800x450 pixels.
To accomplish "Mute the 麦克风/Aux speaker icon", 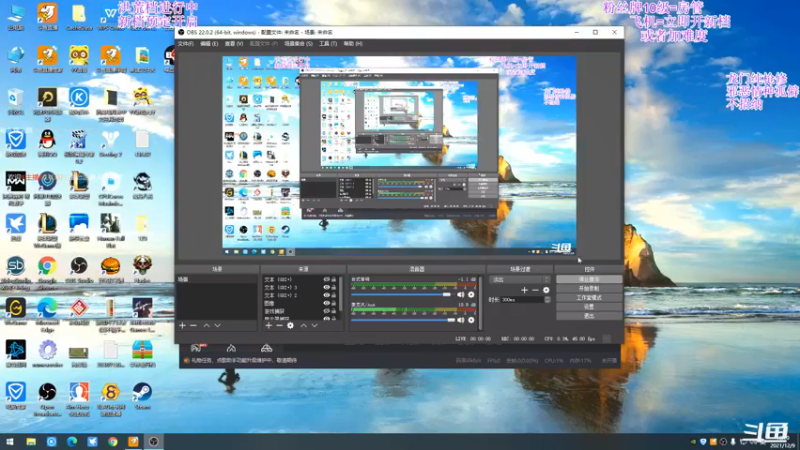I will point(461,320).
